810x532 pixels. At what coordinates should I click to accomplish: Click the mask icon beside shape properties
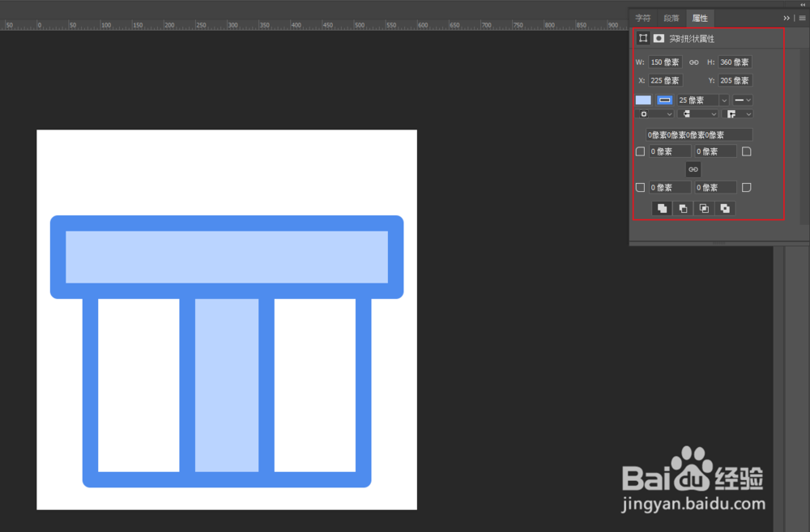(x=659, y=38)
